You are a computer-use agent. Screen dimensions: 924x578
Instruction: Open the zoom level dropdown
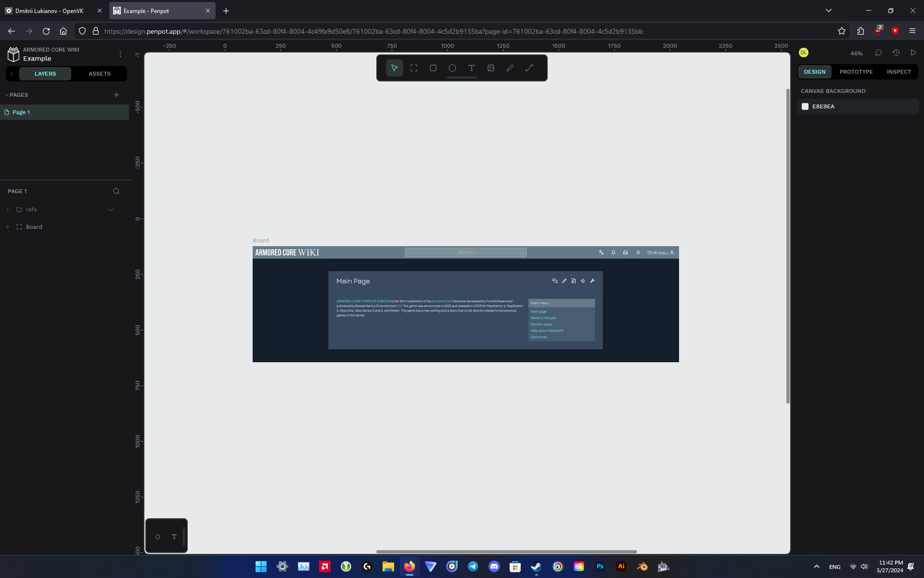pos(856,53)
